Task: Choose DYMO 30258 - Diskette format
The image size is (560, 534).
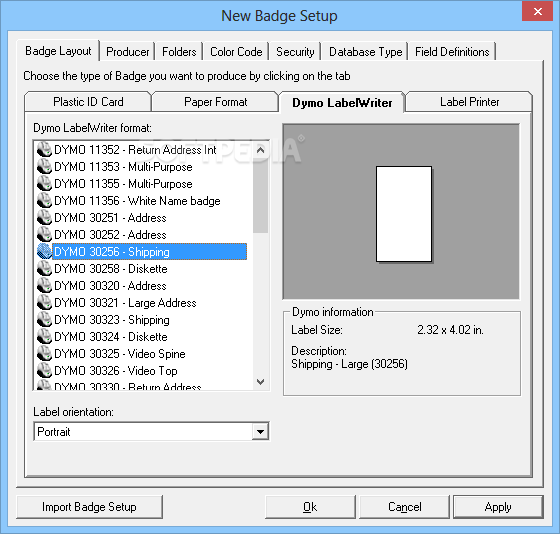Action: click(x=111, y=269)
